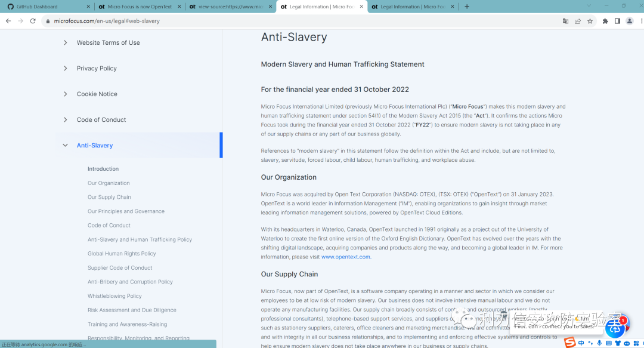Click the browser forward arrow

tap(20, 21)
